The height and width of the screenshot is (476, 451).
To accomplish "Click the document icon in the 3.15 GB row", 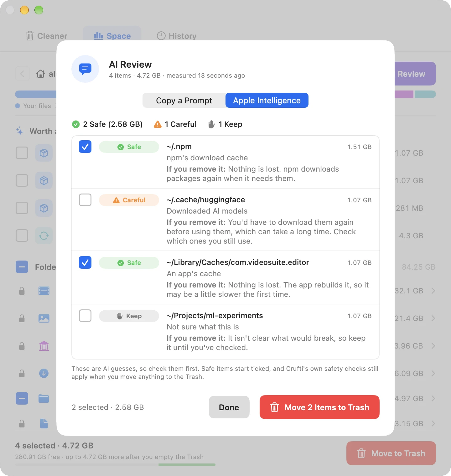I will (x=44, y=423).
